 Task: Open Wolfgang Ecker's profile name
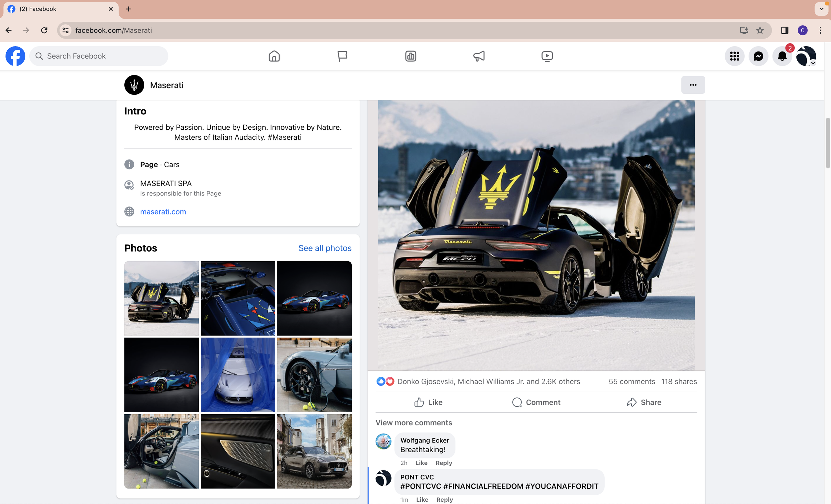point(424,440)
